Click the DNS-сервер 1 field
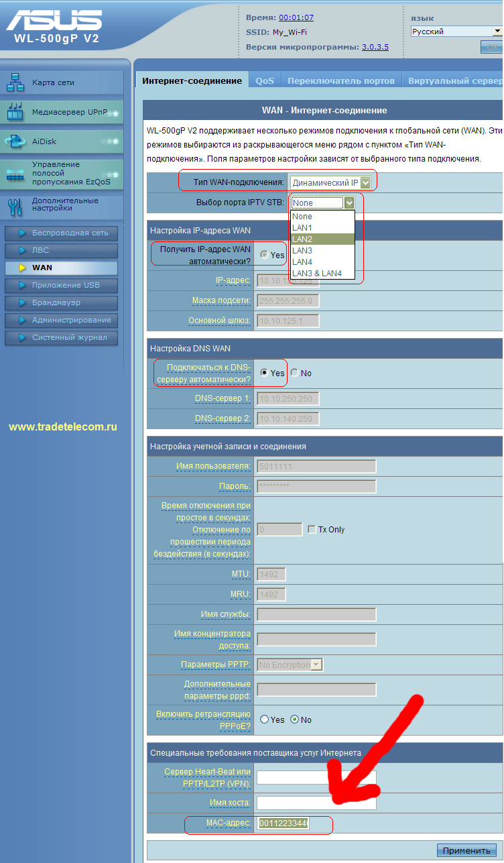Image resolution: width=504 pixels, height=863 pixels. tap(288, 399)
